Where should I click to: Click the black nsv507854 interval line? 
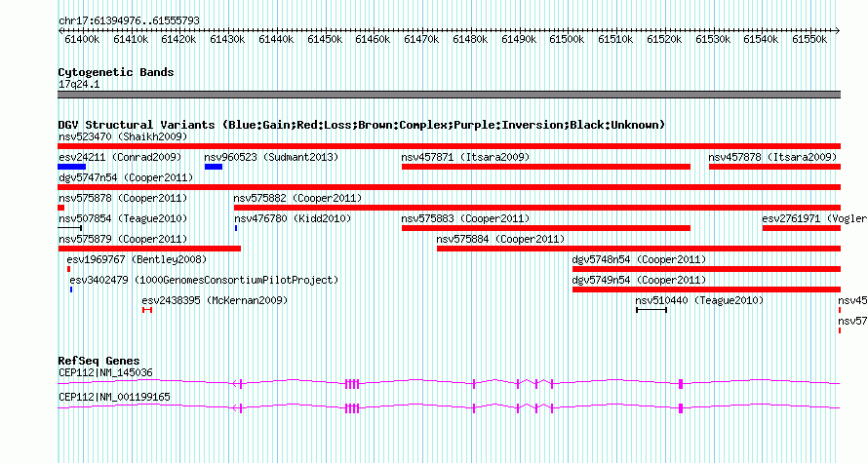(x=70, y=228)
